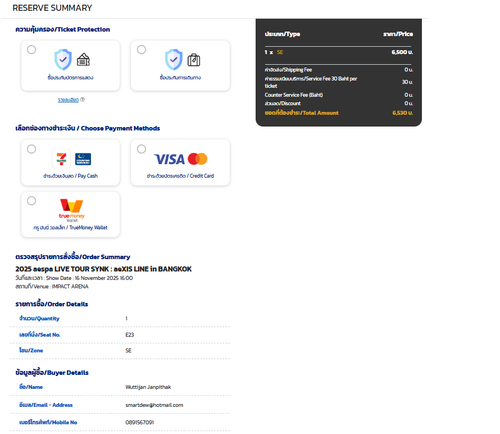Click the Mobile No label

click(x=48, y=422)
